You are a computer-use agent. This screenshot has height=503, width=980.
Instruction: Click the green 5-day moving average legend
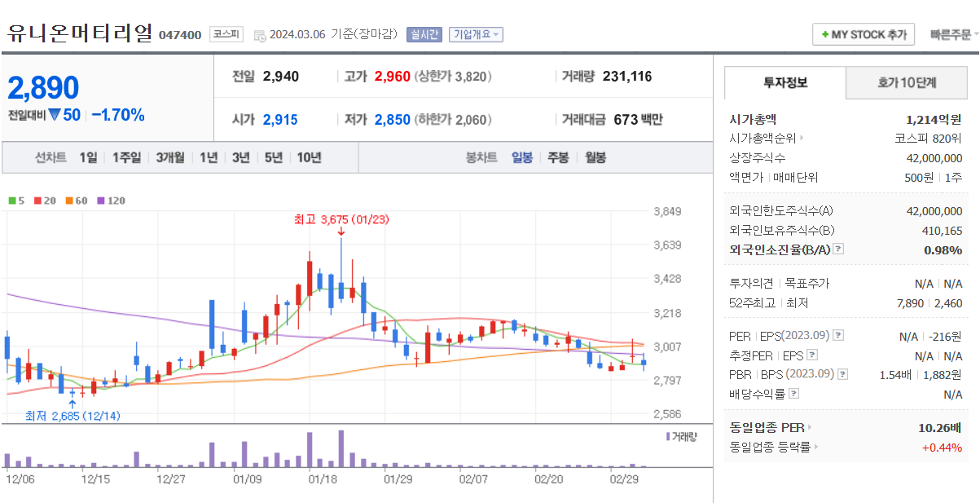[x=16, y=201]
